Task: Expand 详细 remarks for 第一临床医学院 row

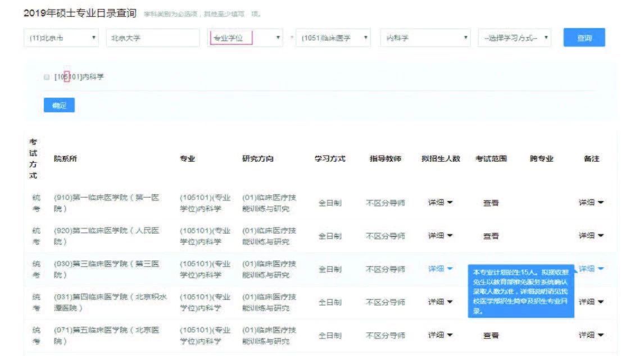Action: tap(590, 203)
